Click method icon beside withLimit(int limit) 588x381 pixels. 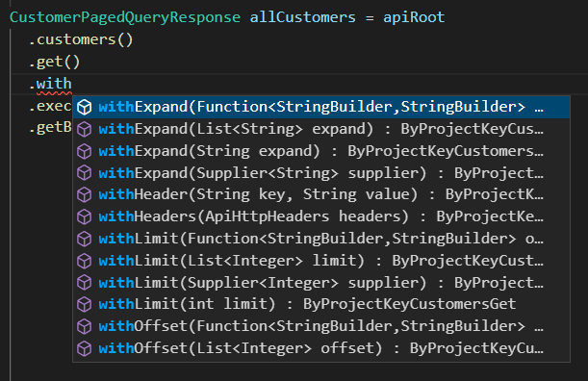(85, 304)
